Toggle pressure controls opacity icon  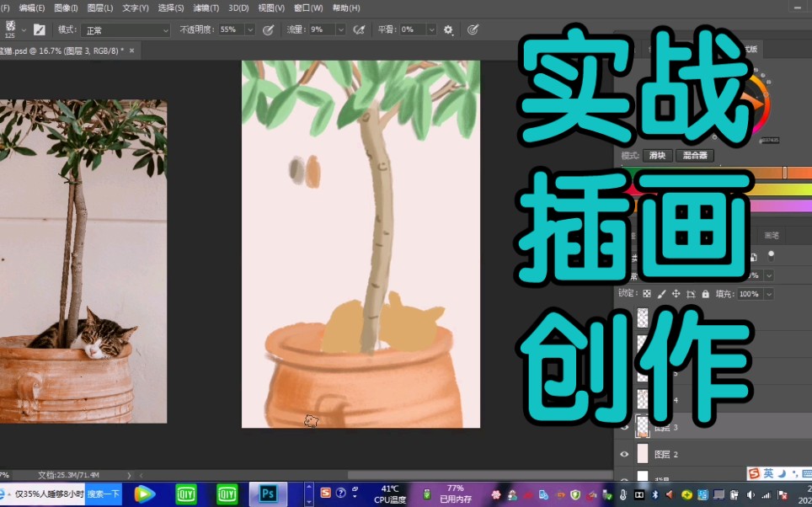(268, 29)
